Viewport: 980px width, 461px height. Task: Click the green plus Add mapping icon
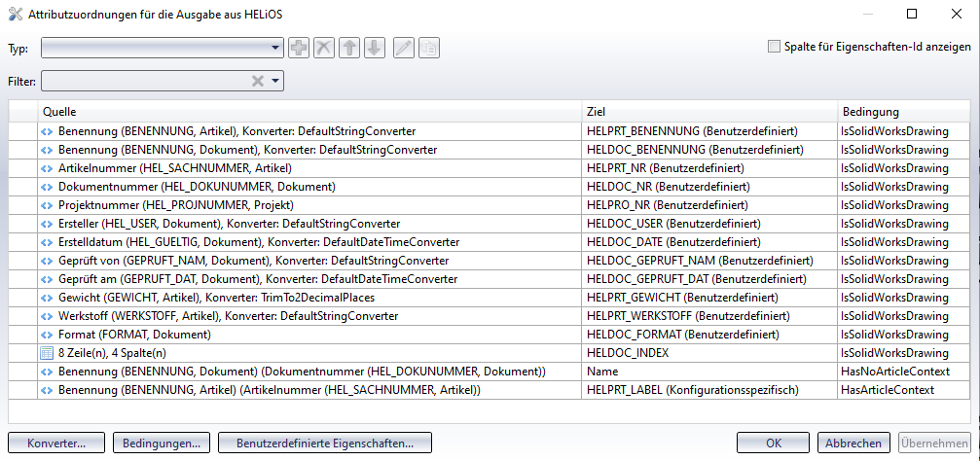coord(300,48)
